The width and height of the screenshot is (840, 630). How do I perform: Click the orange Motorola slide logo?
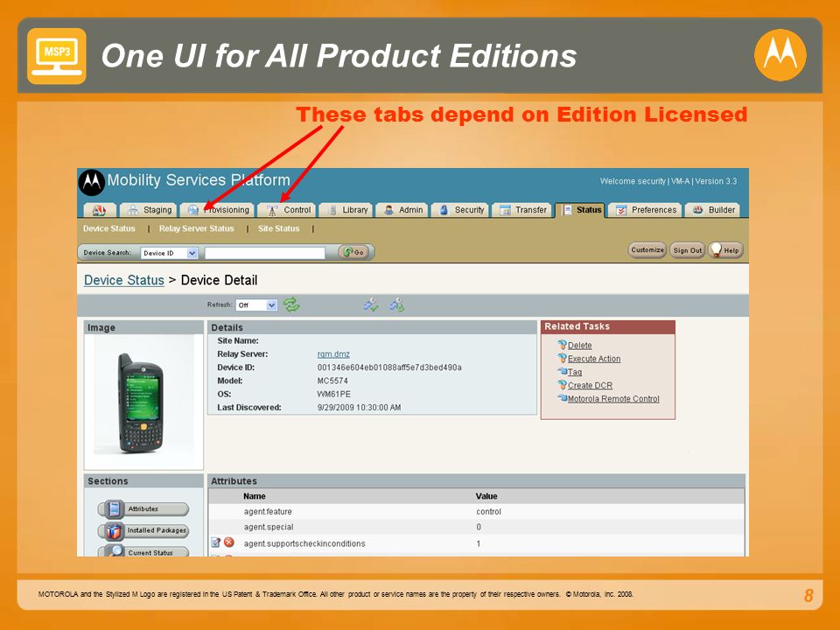coord(780,55)
